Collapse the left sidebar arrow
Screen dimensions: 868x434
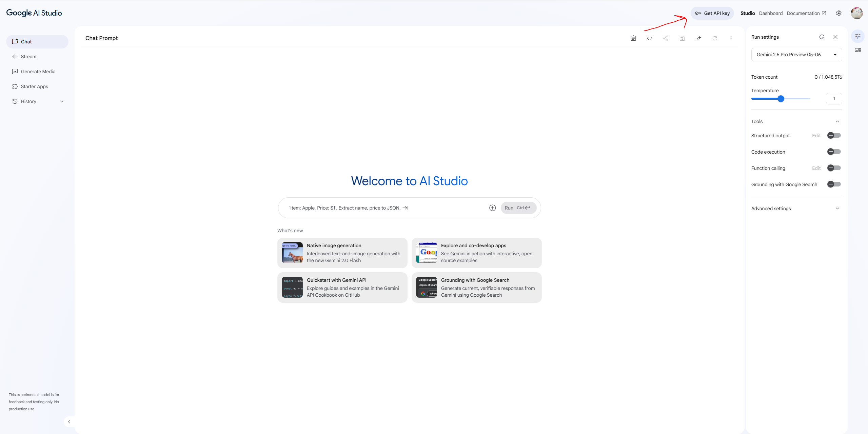69,422
